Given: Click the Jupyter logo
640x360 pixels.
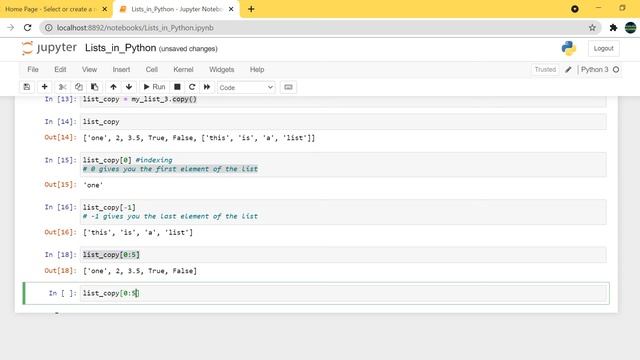Looking at the screenshot, I should pyautogui.click(x=49, y=48).
